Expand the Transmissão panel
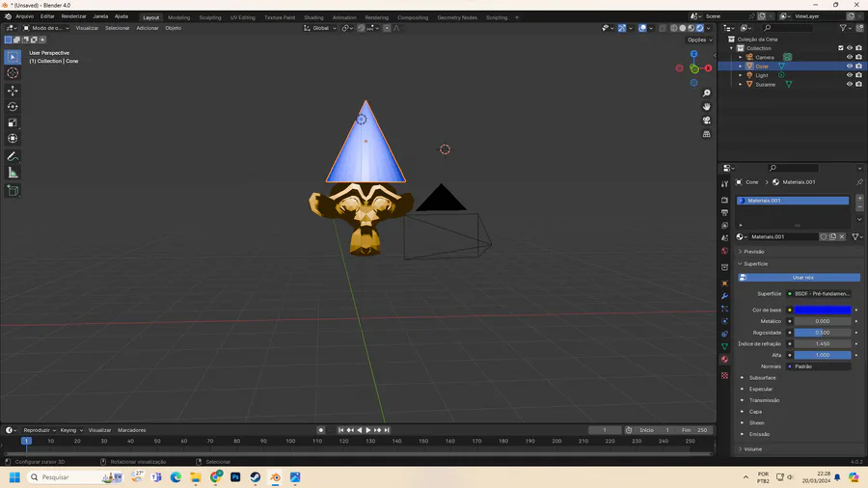Viewport: 868px width, 488px height. pyautogui.click(x=764, y=400)
